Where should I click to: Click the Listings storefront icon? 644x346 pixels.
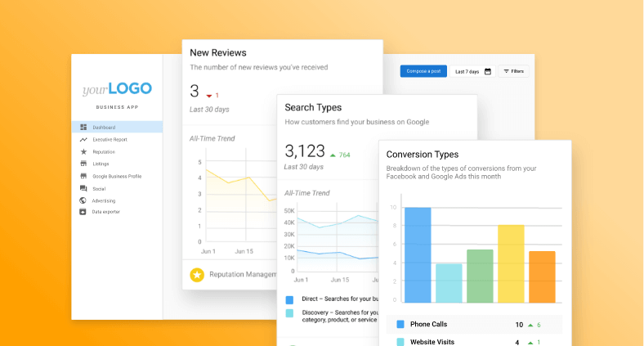tap(83, 164)
